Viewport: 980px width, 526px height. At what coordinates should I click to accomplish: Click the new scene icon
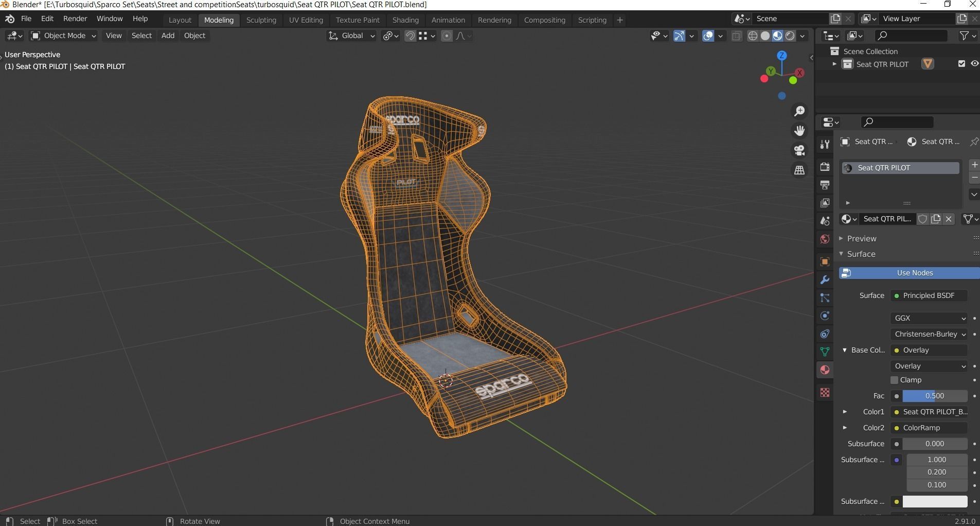coord(835,19)
